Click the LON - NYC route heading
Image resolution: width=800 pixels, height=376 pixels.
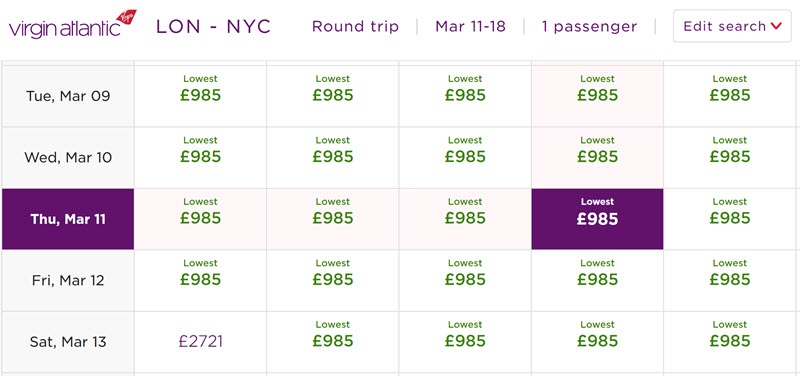pos(213,27)
